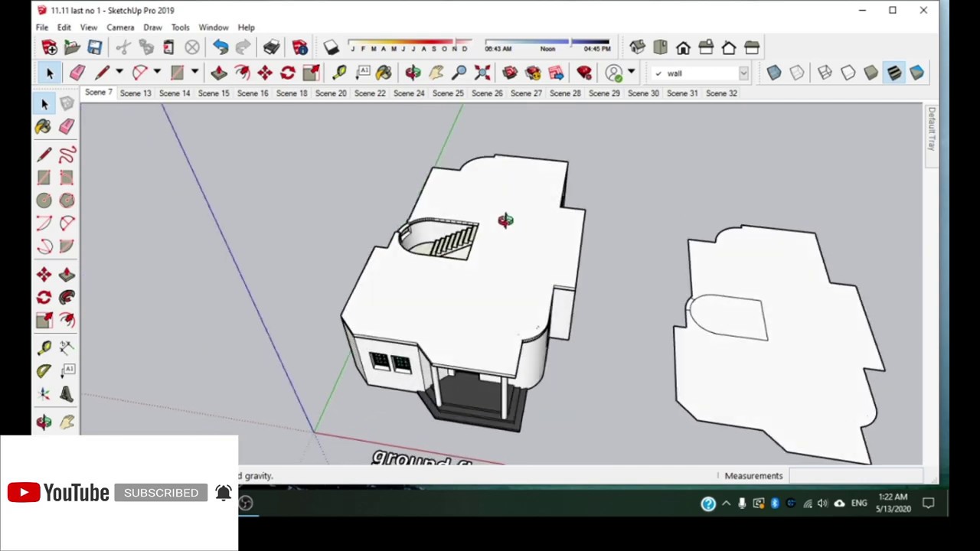Select the Dimension tool
This screenshot has height=551, width=980.
tap(67, 348)
